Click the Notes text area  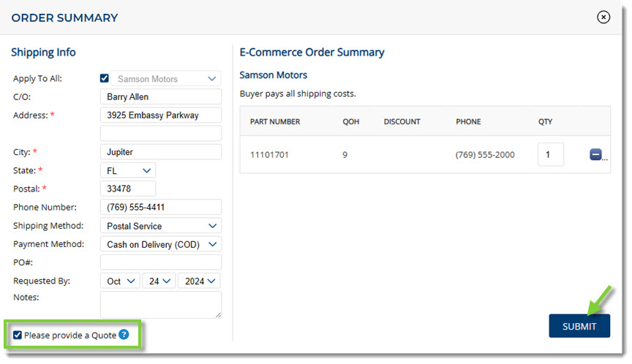click(161, 305)
